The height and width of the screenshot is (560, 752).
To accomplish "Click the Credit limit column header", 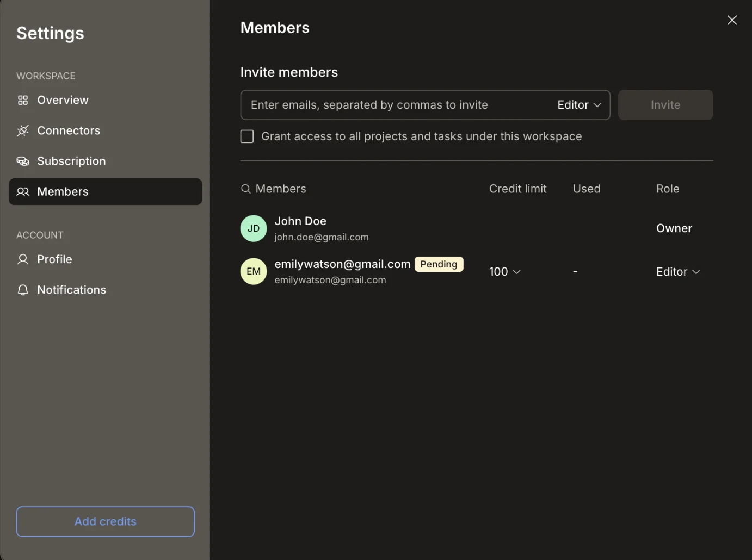I will point(518,189).
